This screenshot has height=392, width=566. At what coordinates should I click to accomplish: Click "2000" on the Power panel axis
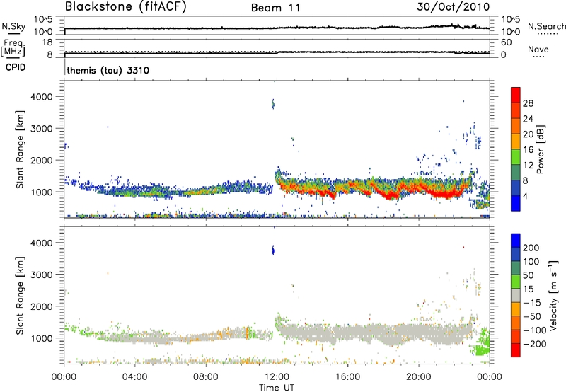coord(42,160)
